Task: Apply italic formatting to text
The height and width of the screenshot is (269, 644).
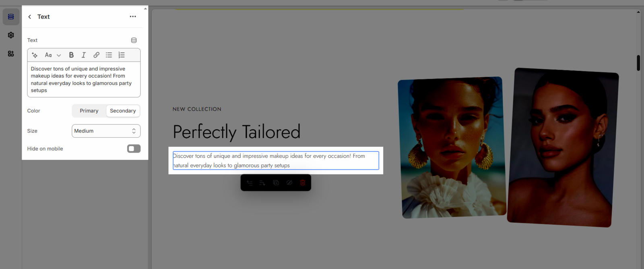Action: point(84,55)
